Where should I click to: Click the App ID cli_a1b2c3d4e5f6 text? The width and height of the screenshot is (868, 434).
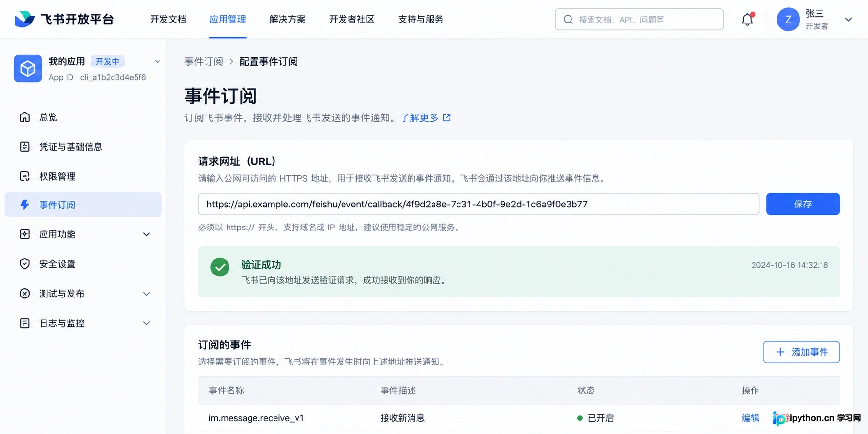pyautogui.click(x=97, y=77)
